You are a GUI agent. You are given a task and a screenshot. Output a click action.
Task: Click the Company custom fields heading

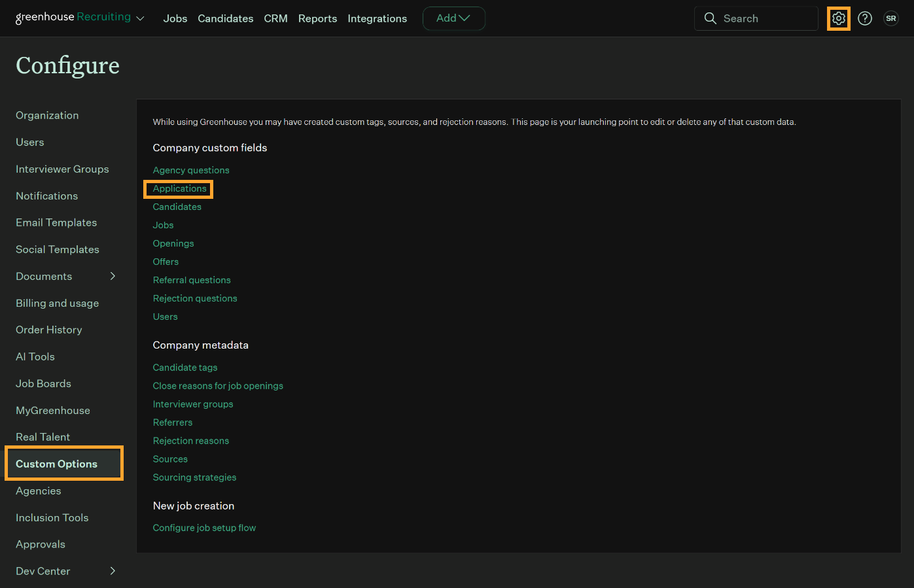pos(210,148)
